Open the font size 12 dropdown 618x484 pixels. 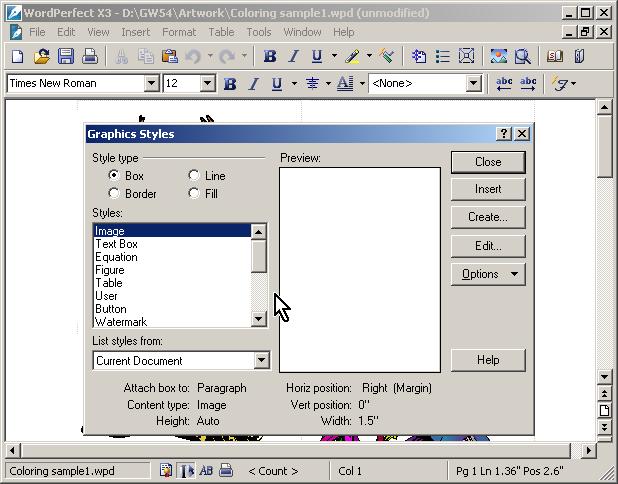point(207,83)
